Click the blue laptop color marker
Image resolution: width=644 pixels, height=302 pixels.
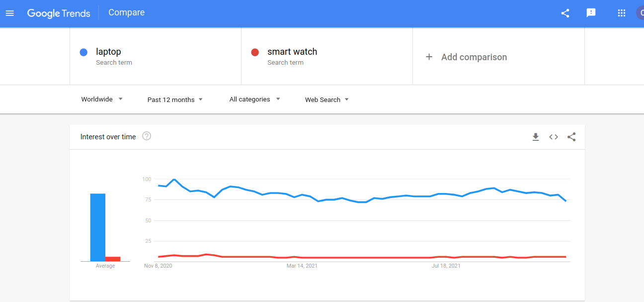click(83, 52)
